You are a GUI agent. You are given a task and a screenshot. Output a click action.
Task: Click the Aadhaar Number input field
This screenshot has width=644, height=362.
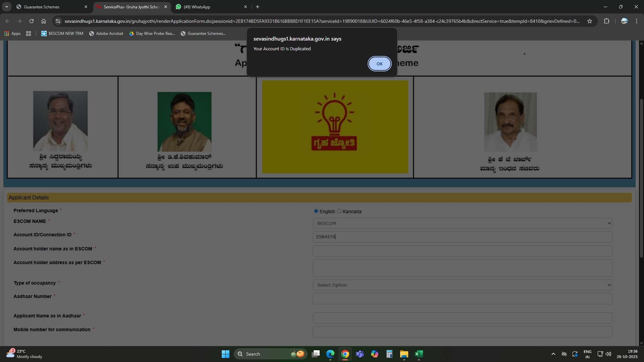pos(462,299)
